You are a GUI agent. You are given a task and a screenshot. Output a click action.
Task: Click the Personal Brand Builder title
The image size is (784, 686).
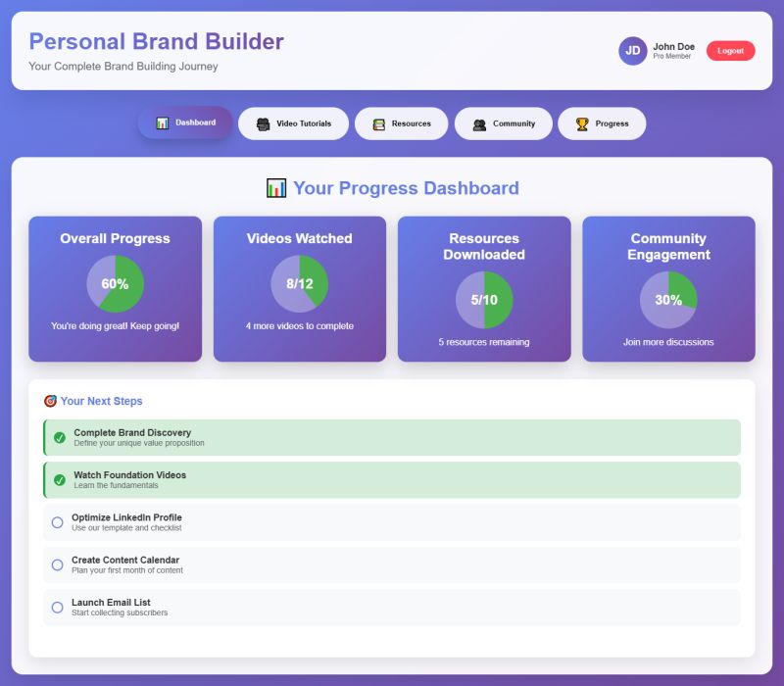(x=157, y=41)
